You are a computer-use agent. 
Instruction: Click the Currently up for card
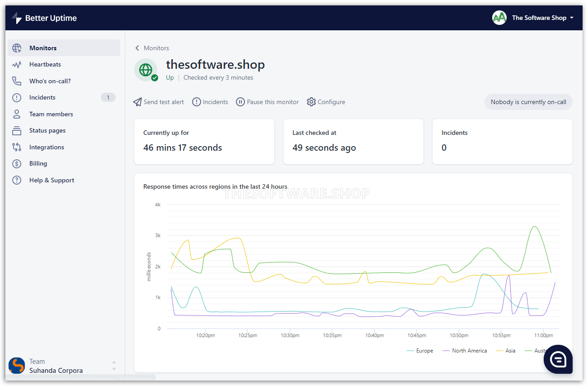tap(204, 142)
